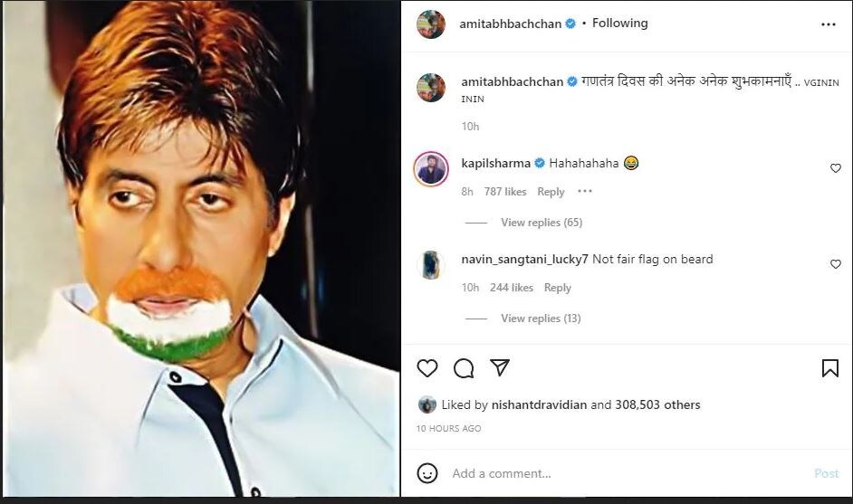This screenshot has width=853, height=504.
Task: Open navin_sangtani_lucky7's avatar
Action: [x=431, y=265]
